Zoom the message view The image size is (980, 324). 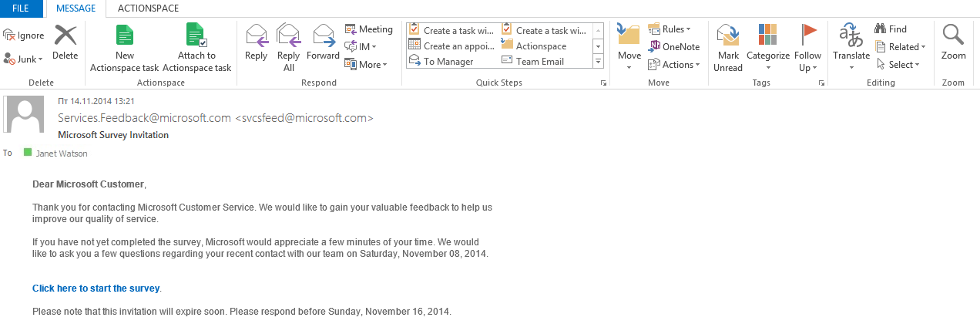click(x=953, y=42)
